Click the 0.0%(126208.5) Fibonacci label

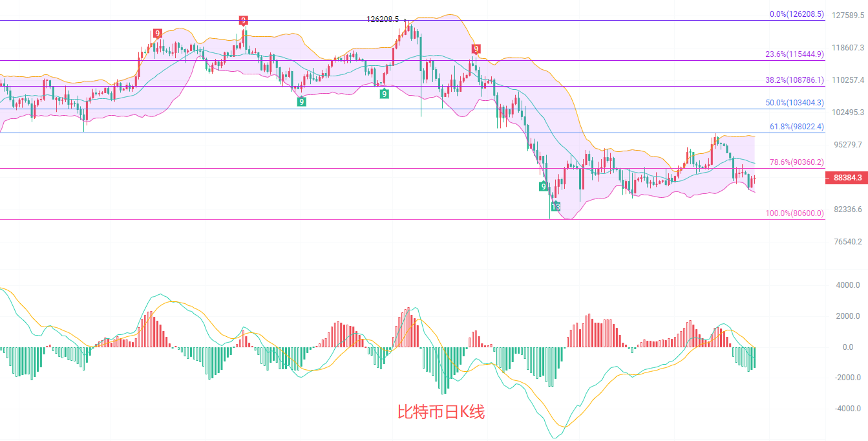click(797, 14)
